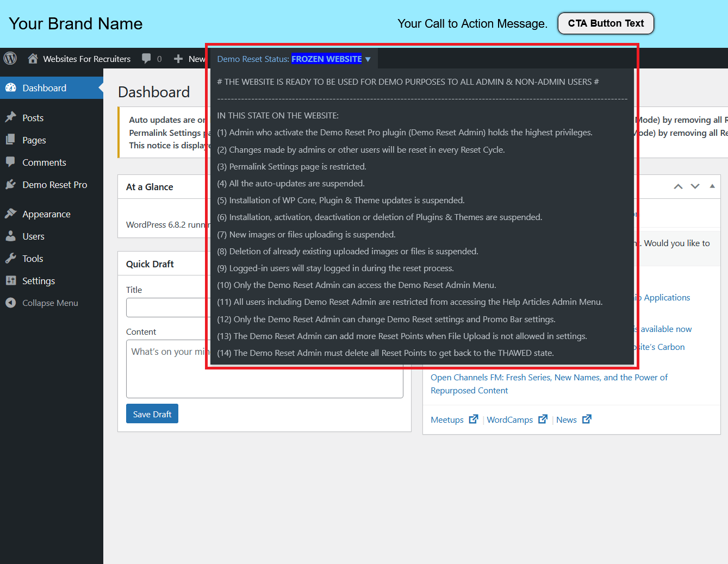Click the Save Draft button
This screenshot has height=564, width=728.
coord(152,413)
